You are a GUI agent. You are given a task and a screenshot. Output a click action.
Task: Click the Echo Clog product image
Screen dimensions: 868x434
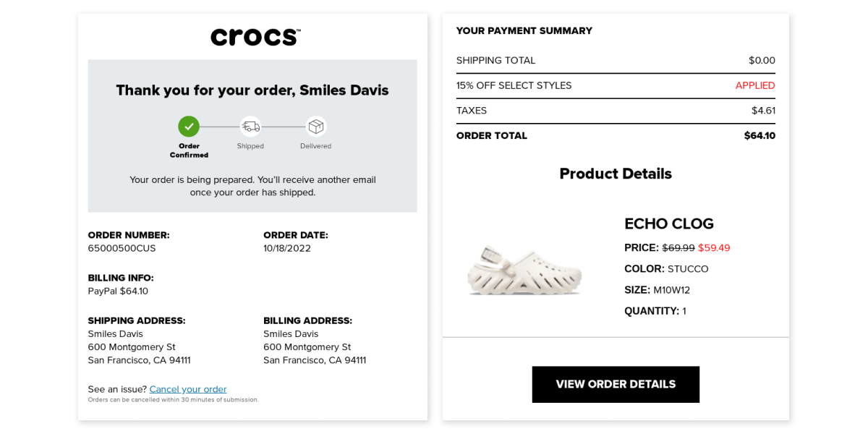pyautogui.click(x=524, y=269)
